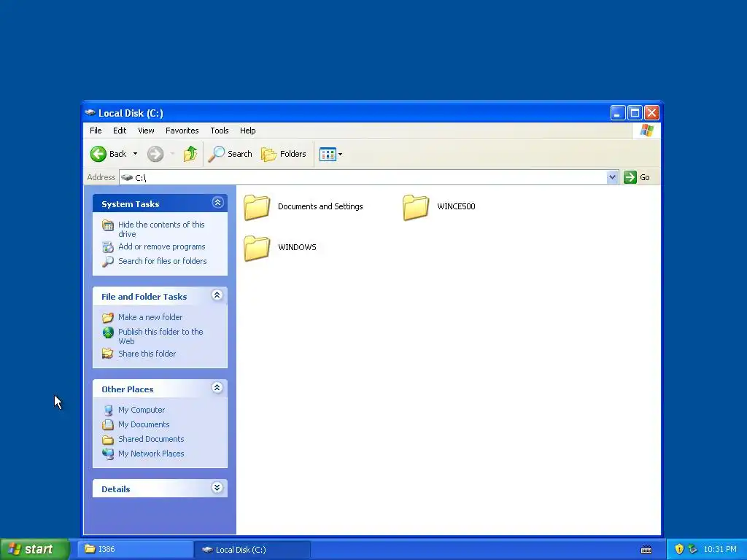This screenshot has width=747, height=560.
Task: Click the My Network Places icon
Action: click(x=108, y=454)
